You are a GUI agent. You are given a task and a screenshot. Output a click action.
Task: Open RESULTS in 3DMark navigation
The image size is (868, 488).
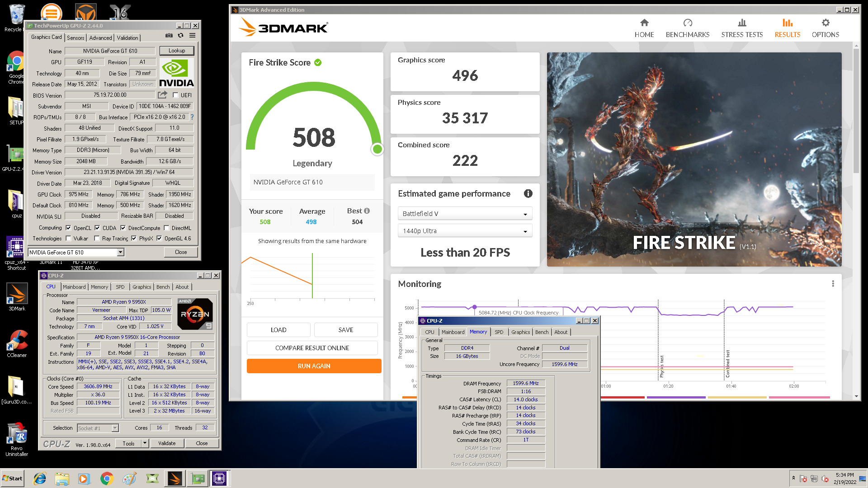click(788, 28)
